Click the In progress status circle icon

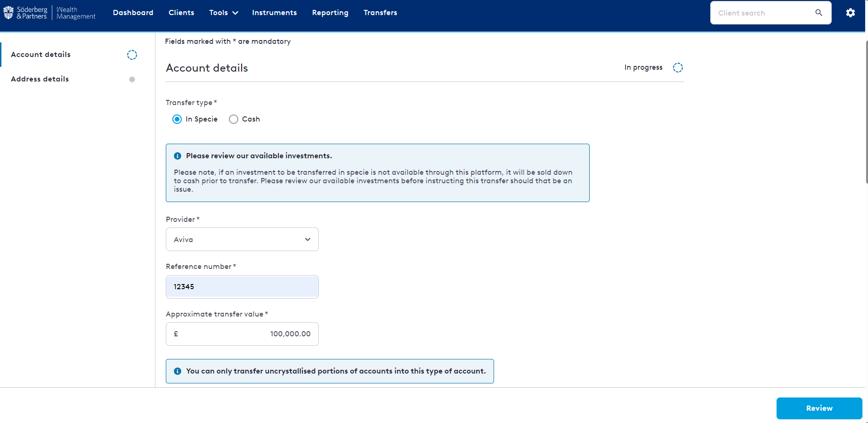[678, 68]
